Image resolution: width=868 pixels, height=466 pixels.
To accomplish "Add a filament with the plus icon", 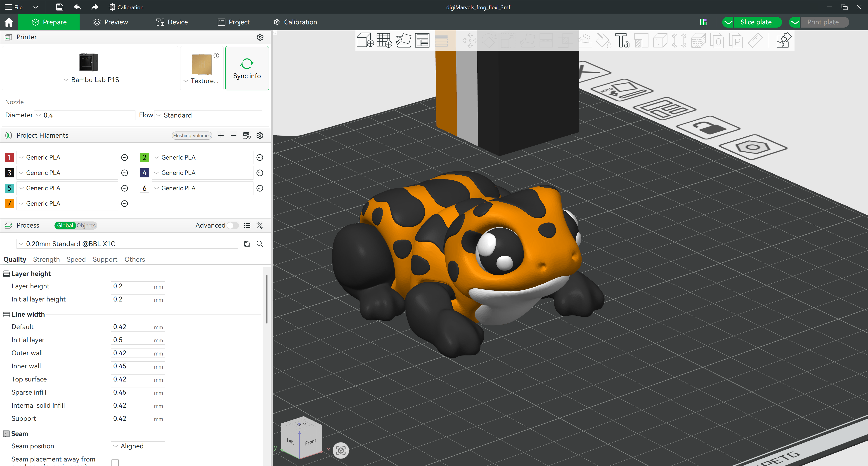I will (221, 136).
